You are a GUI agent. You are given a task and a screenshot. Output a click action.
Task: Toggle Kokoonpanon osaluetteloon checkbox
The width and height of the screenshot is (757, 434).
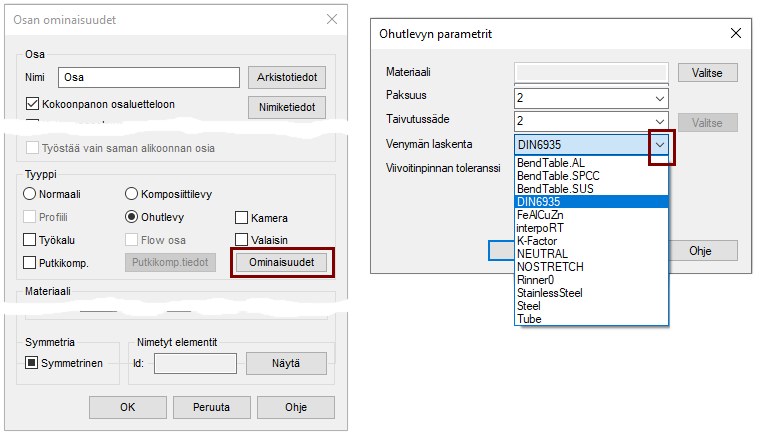point(33,103)
